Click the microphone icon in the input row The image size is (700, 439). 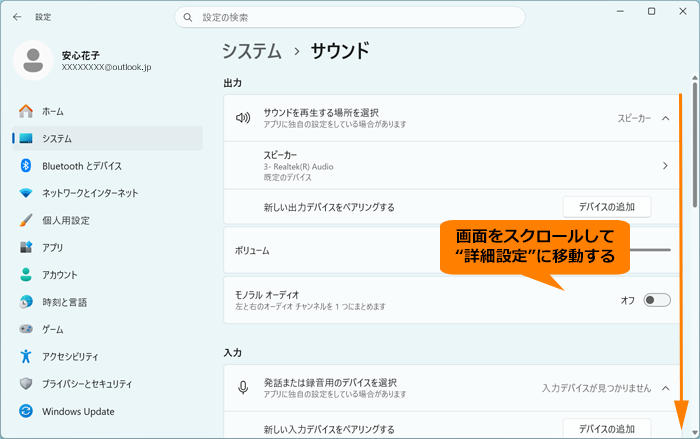pyautogui.click(x=243, y=388)
